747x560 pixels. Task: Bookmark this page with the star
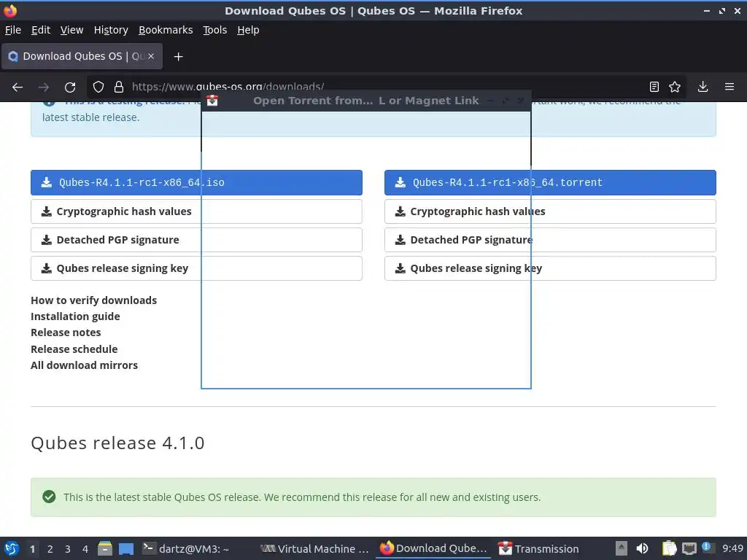click(675, 87)
